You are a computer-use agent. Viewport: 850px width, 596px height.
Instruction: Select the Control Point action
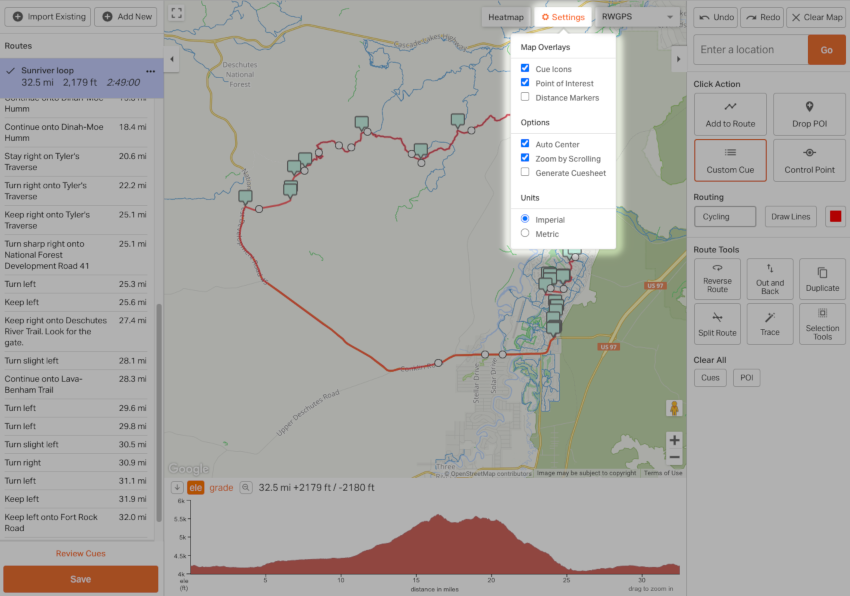pyautogui.click(x=809, y=161)
